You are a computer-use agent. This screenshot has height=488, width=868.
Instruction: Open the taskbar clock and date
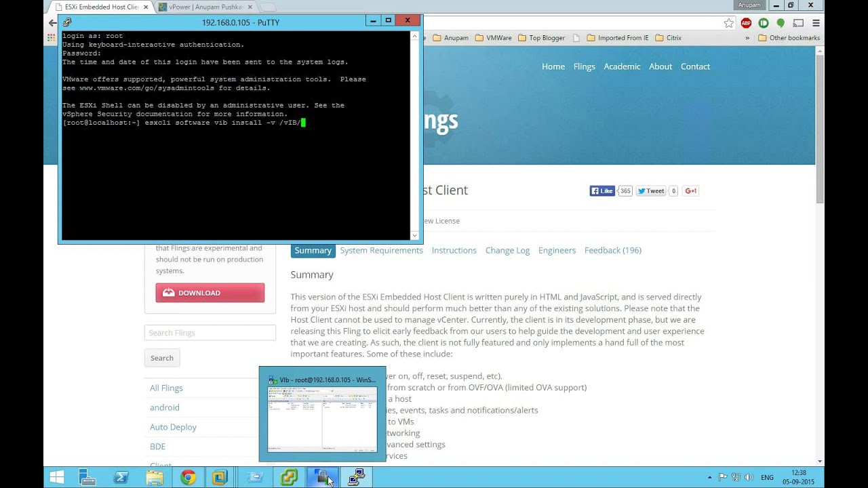coord(798,478)
